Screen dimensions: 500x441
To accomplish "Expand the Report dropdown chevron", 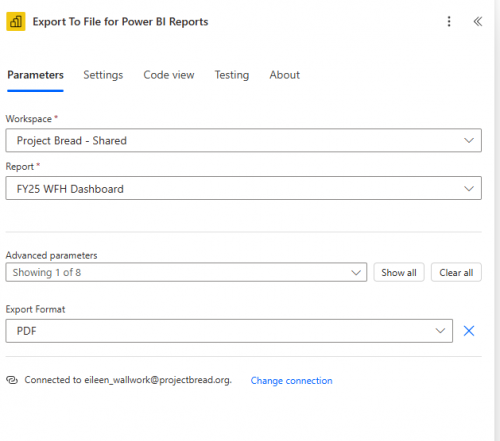I will click(469, 189).
